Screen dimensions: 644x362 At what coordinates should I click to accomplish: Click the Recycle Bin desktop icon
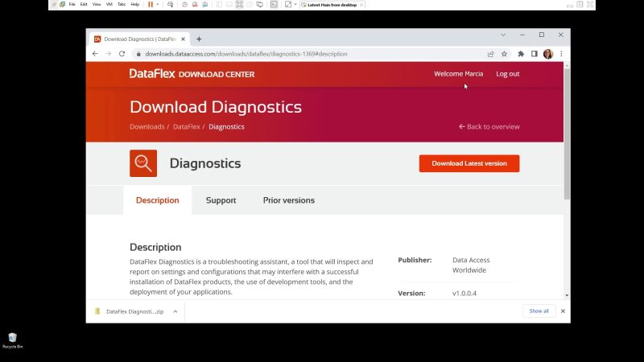coord(12,340)
